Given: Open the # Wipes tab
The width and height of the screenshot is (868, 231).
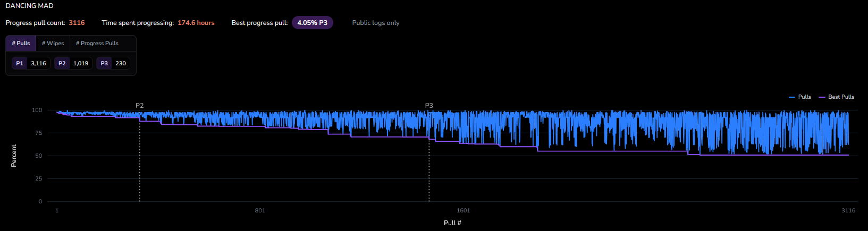Looking at the screenshot, I should click(53, 44).
